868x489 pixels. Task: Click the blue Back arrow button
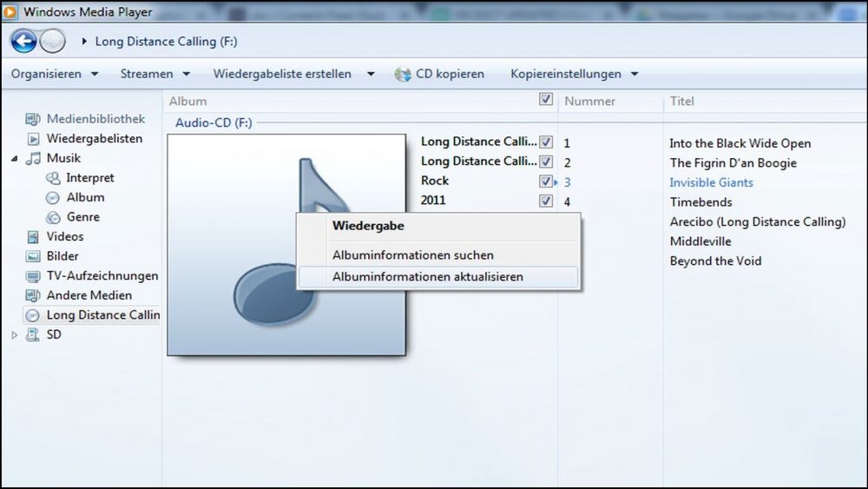(x=23, y=41)
